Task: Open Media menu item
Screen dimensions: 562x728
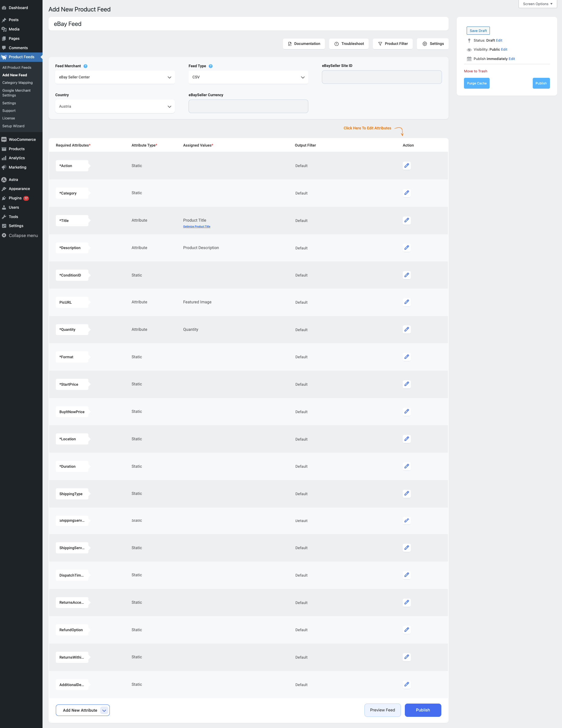Action: [21, 29]
